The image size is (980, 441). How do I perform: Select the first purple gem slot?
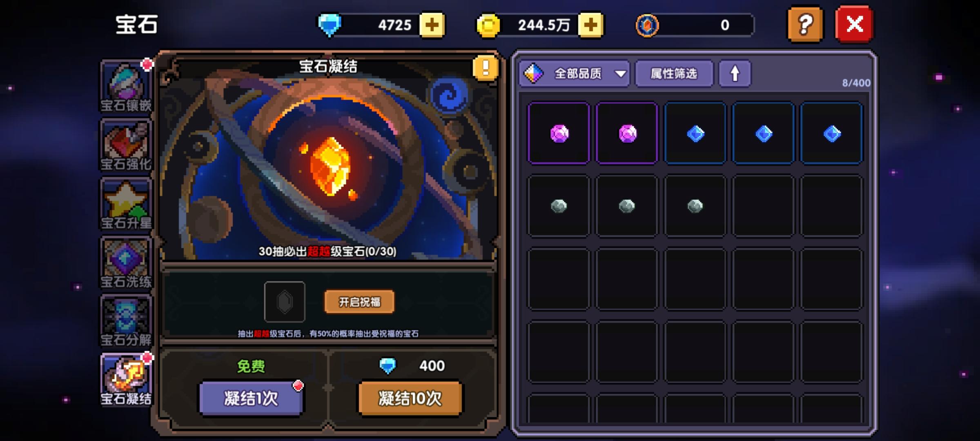559,134
